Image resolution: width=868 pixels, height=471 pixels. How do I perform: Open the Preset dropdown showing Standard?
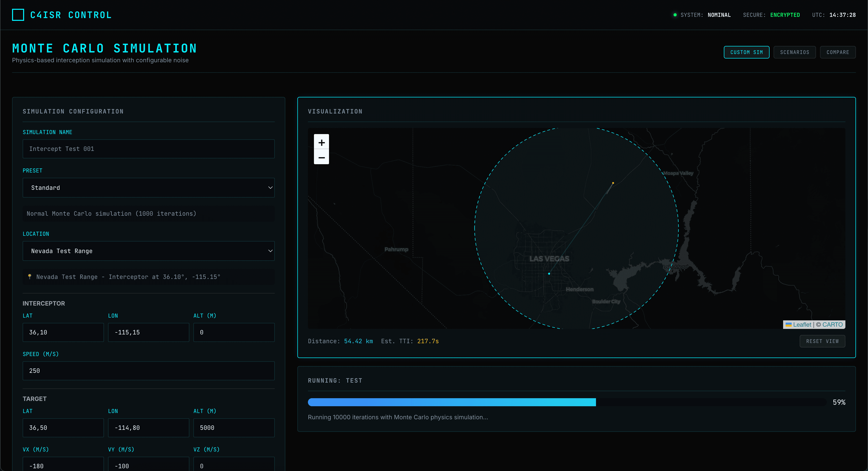pyautogui.click(x=148, y=187)
